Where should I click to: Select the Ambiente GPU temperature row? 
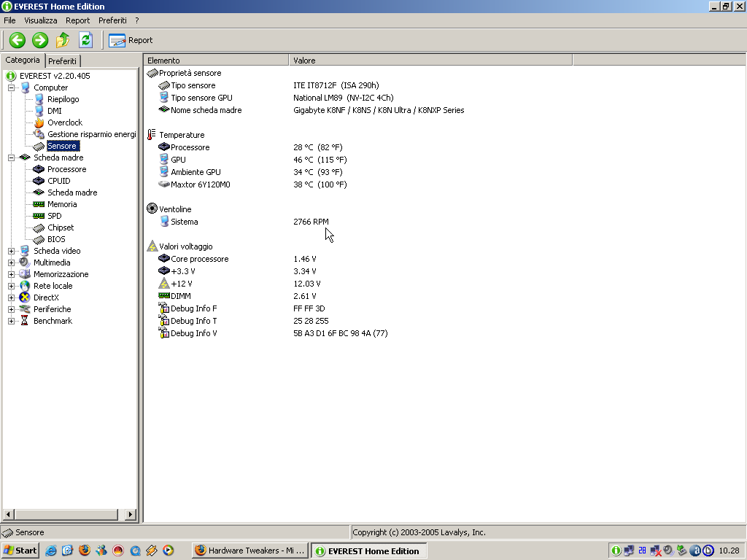(x=250, y=172)
